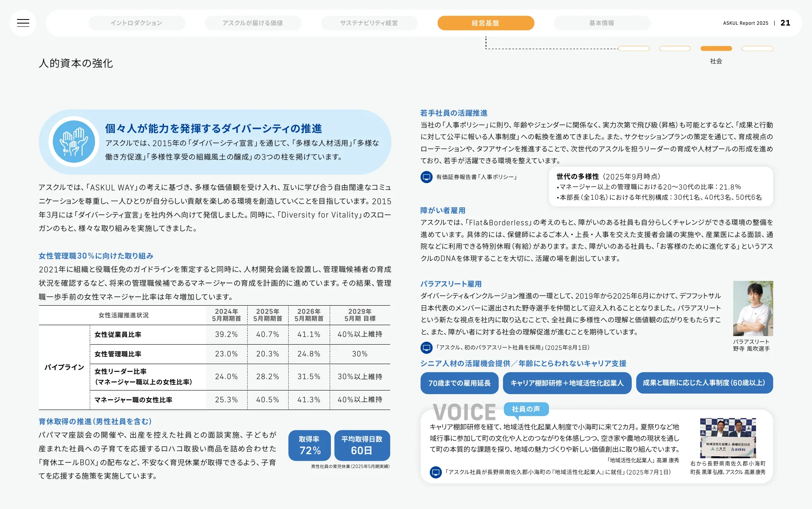The width and height of the screenshot is (812, 509).
Task: Click the 障がい者雇用 heading
Action: coord(443,211)
